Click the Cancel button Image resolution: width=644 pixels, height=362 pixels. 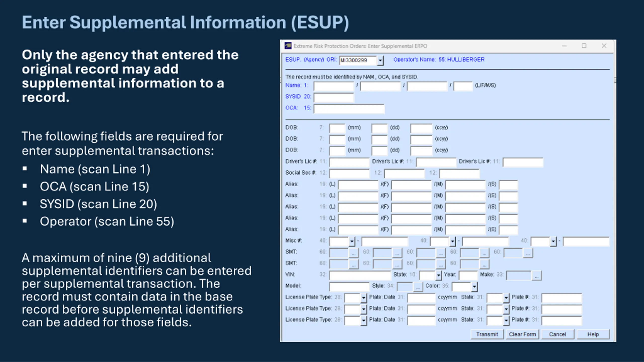[557, 334]
